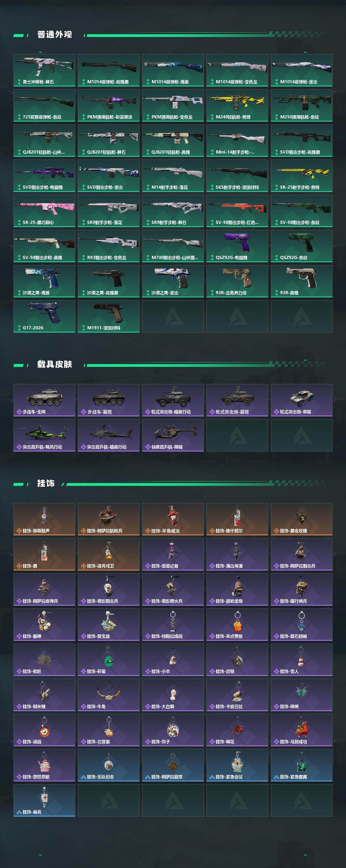This screenshot has height=868, width=346.
Task: Open the 步战车-无垠 vehicle skin
Action: (44, 400)
